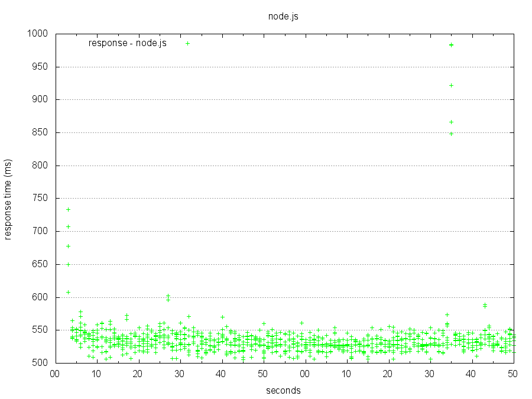Click the highest outlier point near 983 ms
This screenshot has width=532, height=399.
pos(452,44)
